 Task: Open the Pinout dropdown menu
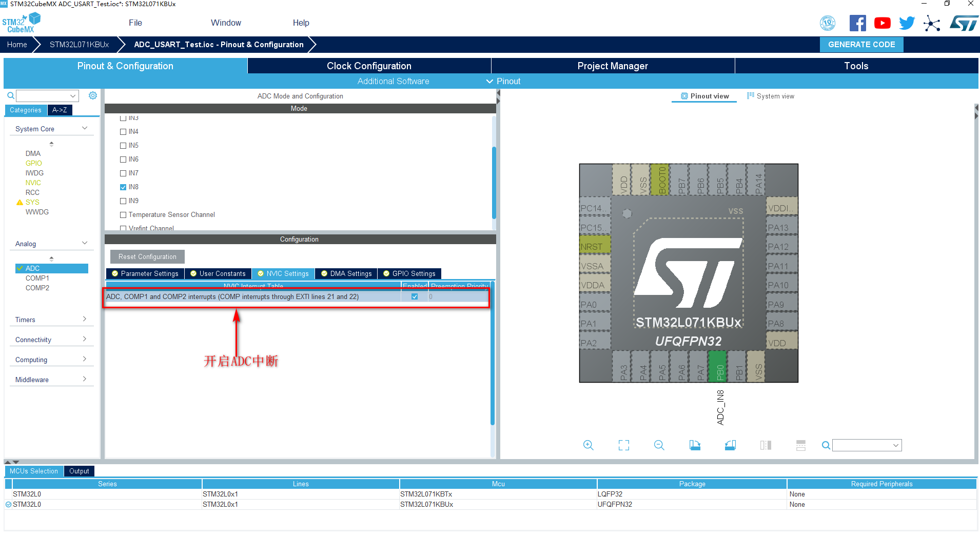[503, 81]
